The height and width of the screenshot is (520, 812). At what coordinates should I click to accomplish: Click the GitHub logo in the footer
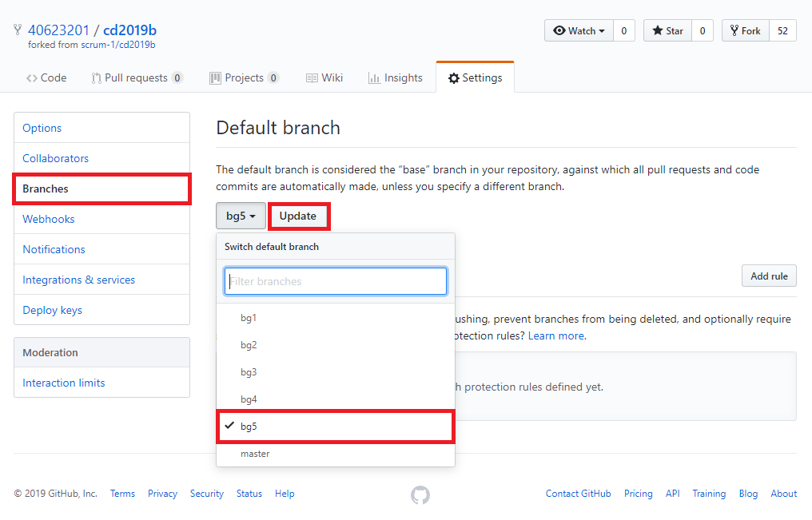coord(420,494)
